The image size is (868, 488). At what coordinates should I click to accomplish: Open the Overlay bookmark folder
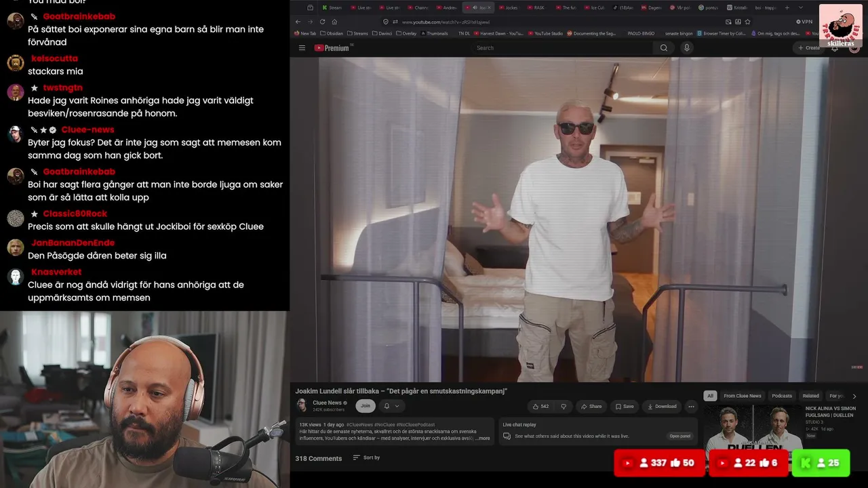[406, 33]
